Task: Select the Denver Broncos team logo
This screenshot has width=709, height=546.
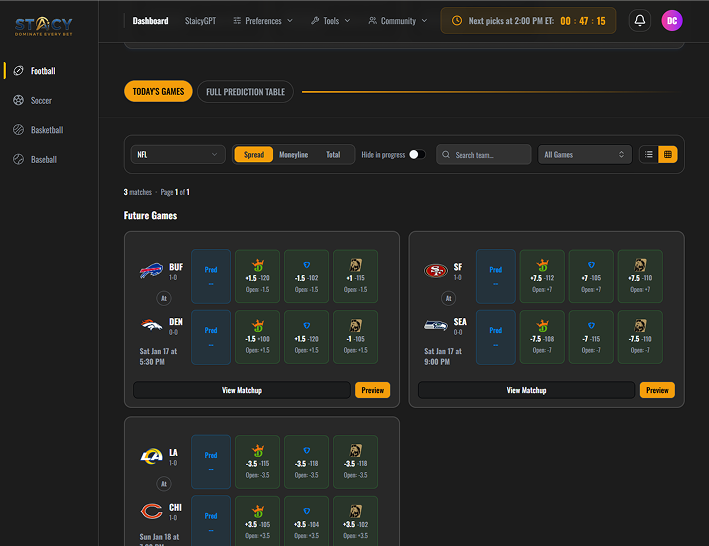Action: 151,328
